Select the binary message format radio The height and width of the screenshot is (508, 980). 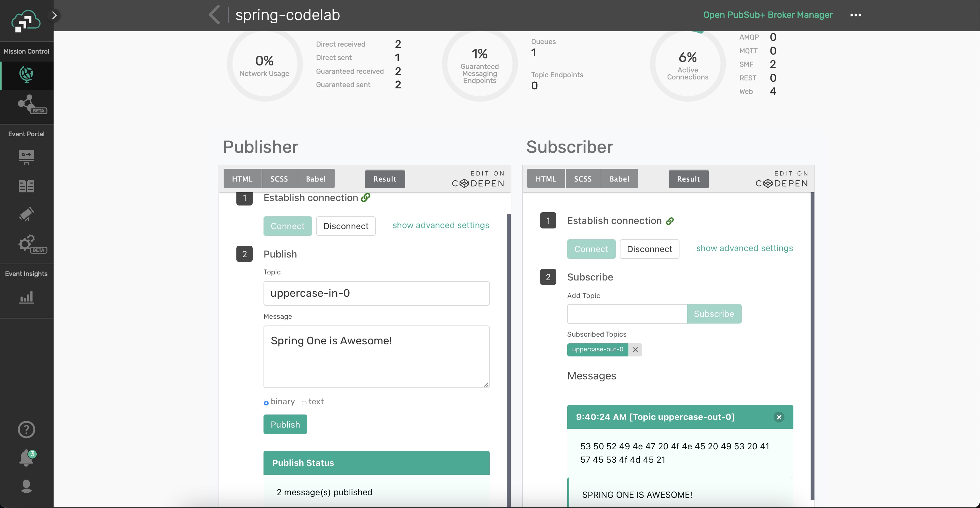coord(266,403)
